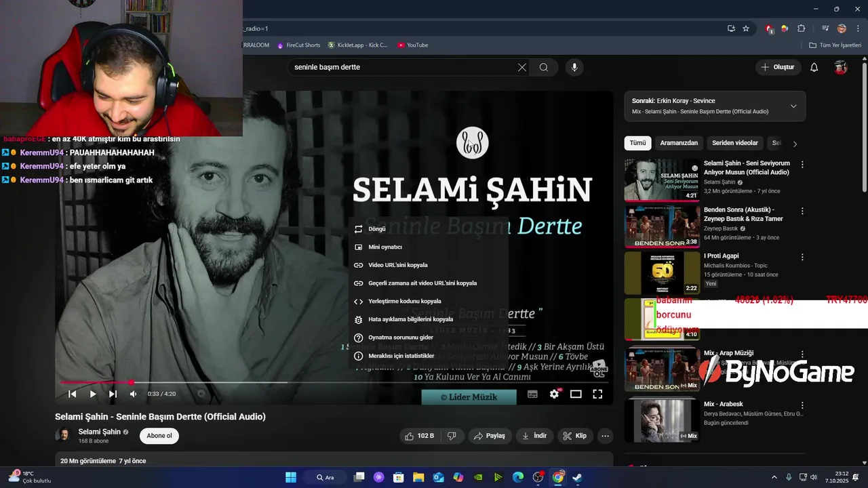
Task: Open the Benden Sonra (Akustik) video title
Action: [x=743, y=214]
